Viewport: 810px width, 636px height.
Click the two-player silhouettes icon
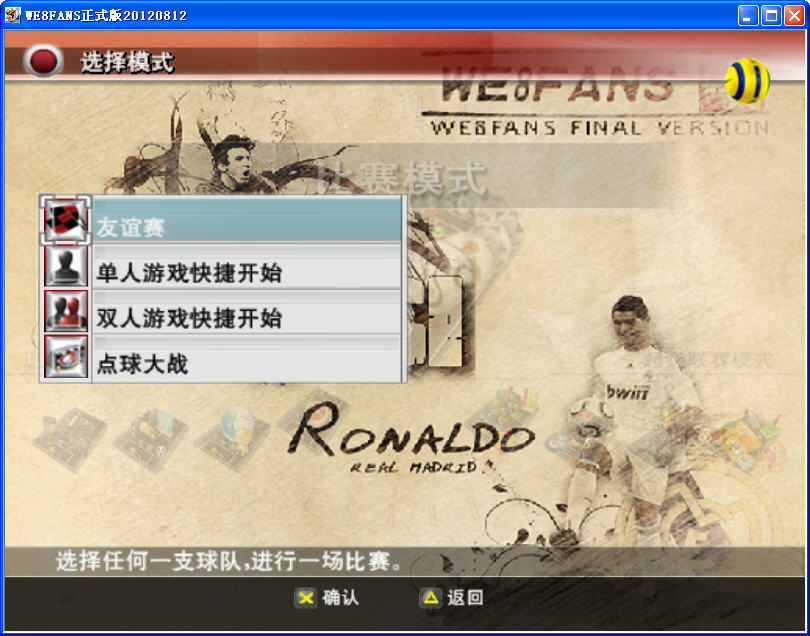click(x=66, y=311)
